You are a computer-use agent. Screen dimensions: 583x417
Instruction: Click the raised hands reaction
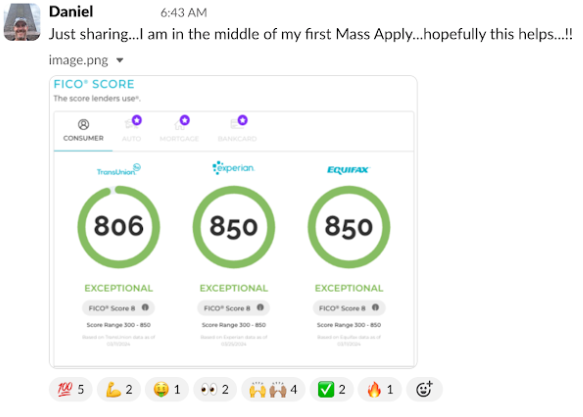pyautogui.click(x=273, y=389)
